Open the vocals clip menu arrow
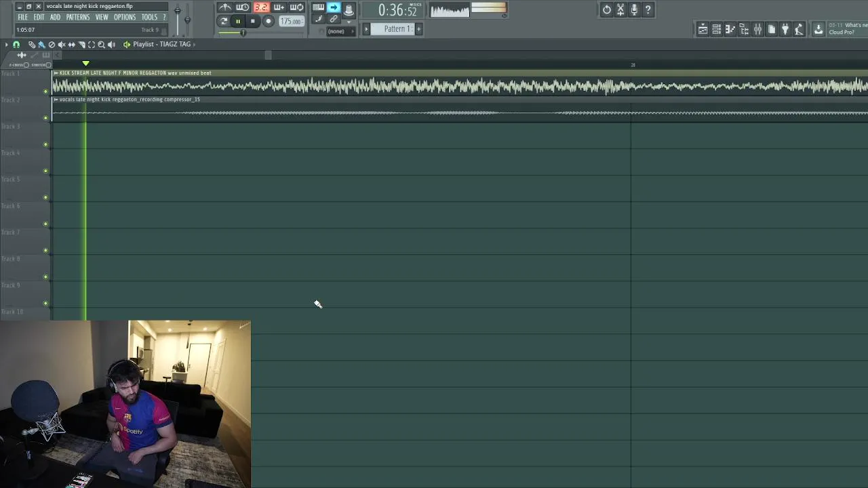This screenshot has width=868, height=488. pyautogui.click(x=56, y=99)
